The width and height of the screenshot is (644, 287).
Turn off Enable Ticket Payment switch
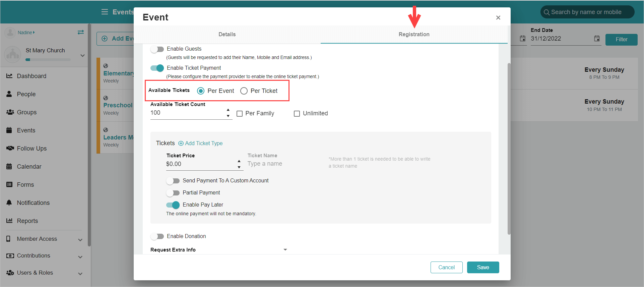click(x=157, y=68)
